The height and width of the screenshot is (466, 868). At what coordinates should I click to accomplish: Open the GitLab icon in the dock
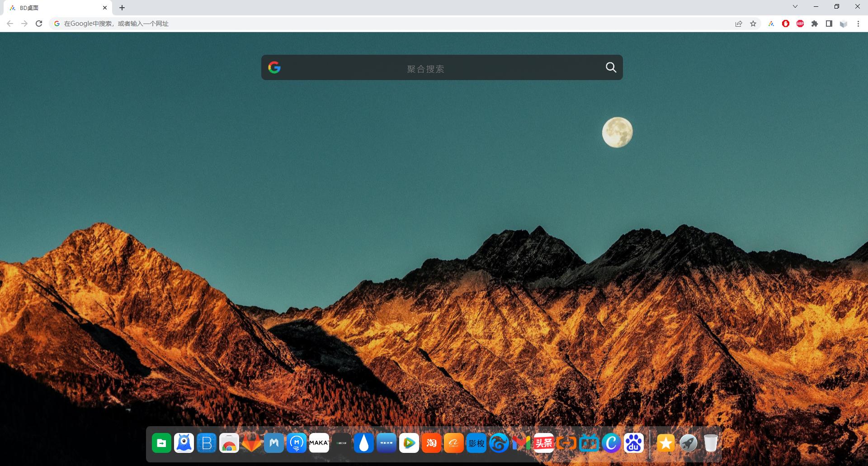251,443
